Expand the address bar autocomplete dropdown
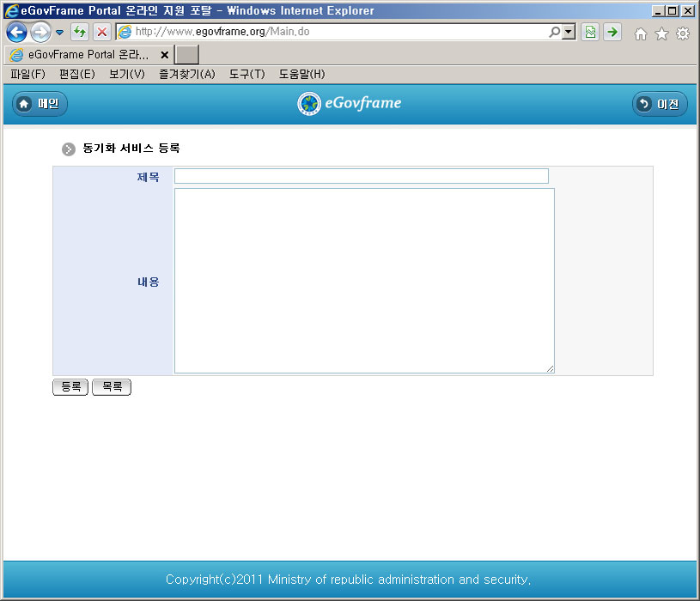Viewport: 700px width, 601px height. pos(569,32)
